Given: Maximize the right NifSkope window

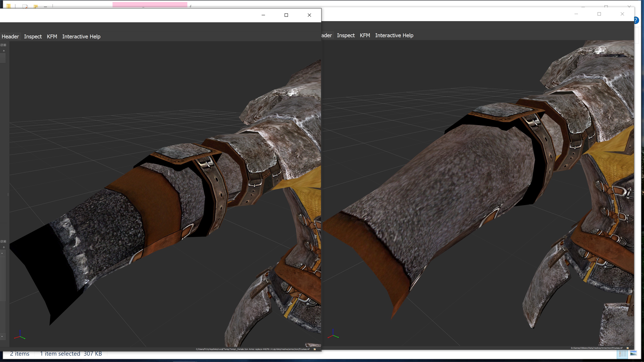Looking at the screenshot, I should click(x=599, y=14).
